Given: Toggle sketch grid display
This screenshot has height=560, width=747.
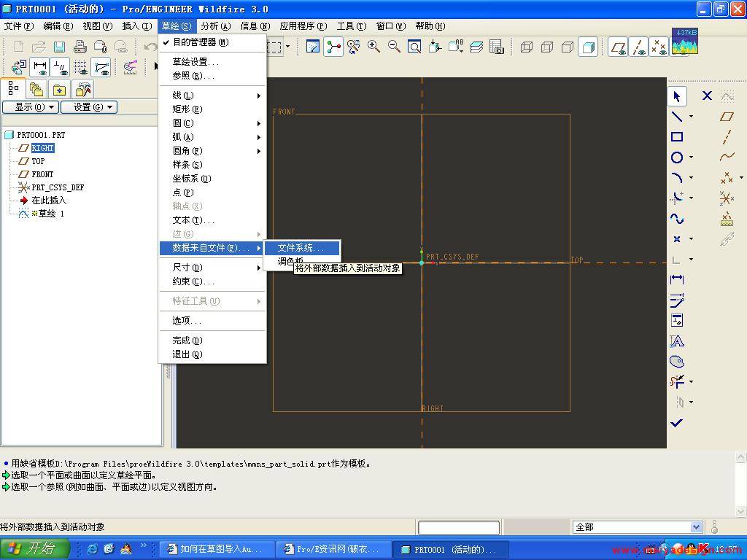Looking at the screenshot, I should tap(81, 68).
